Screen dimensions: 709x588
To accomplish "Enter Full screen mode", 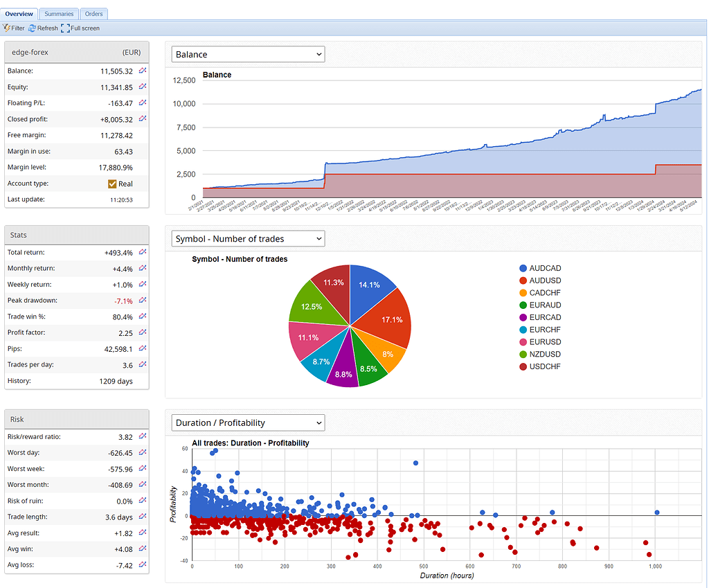I will point(80,28).
